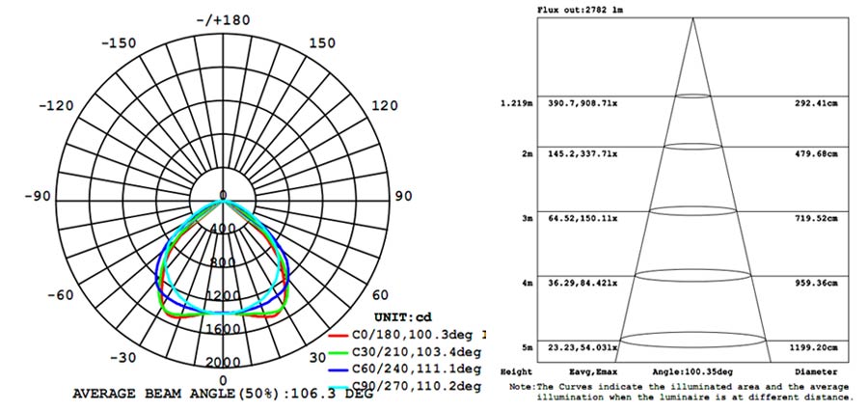The width and height of the screenshot is (868, 412).
Task: Select the 2000 radial scale label
Action: pos(224,363)
